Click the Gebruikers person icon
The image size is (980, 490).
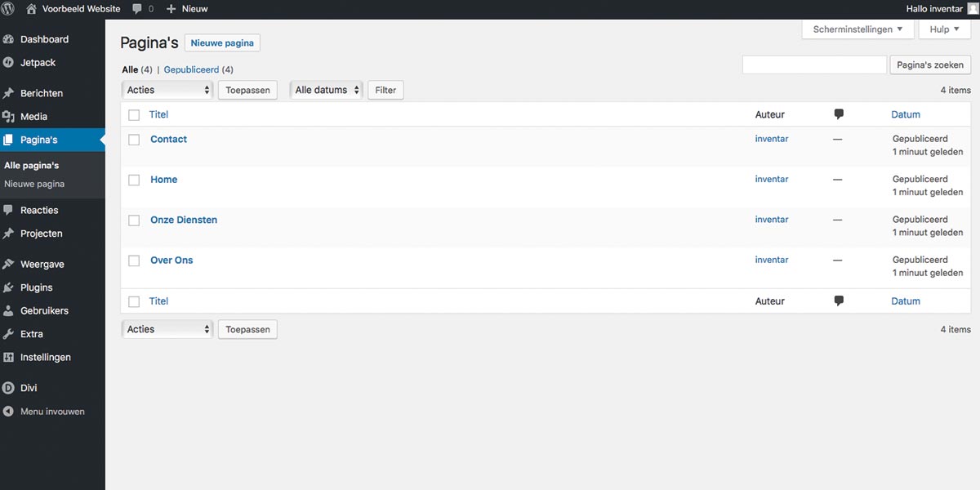click(x=8, y=311)
